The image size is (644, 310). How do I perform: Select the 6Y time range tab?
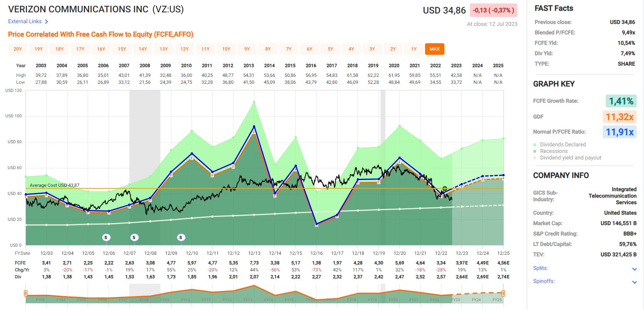click(310, 49)
